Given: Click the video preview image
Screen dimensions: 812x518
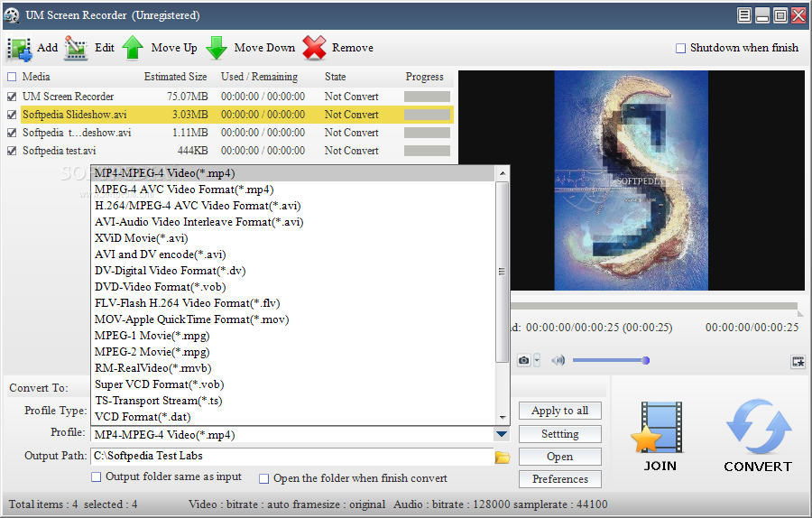Looking at the screenshot, I should [x=632, y=180].
